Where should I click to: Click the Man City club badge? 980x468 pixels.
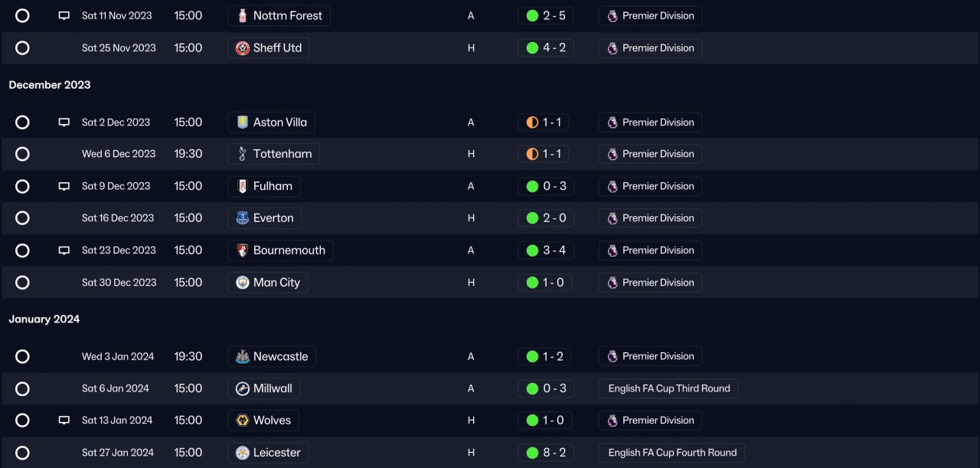click(x=243, y=283)
